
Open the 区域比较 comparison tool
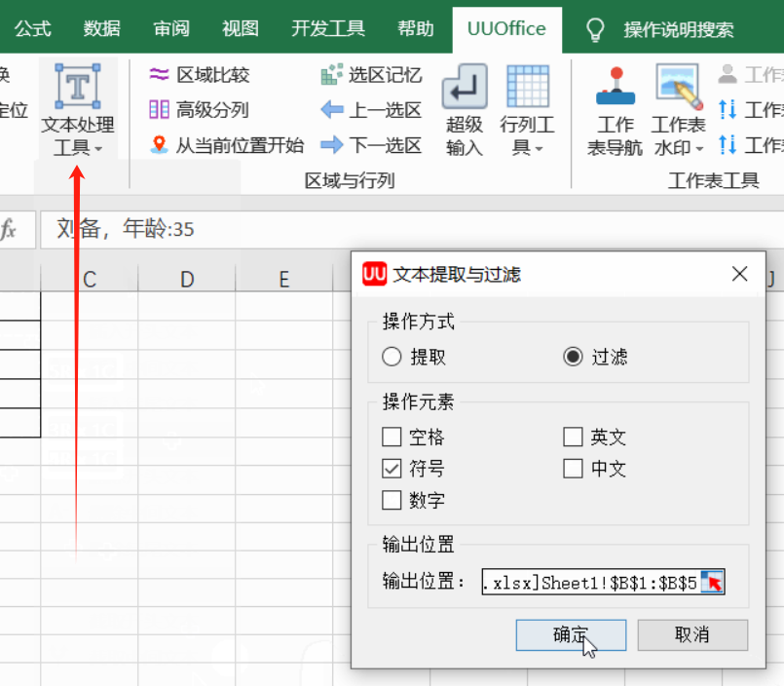(x=212, y=72)
